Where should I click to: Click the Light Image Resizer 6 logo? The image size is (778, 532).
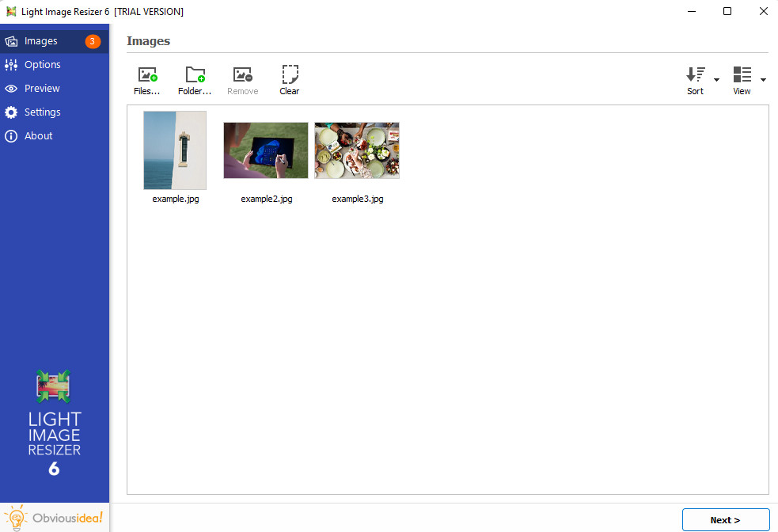pos(54,424)
